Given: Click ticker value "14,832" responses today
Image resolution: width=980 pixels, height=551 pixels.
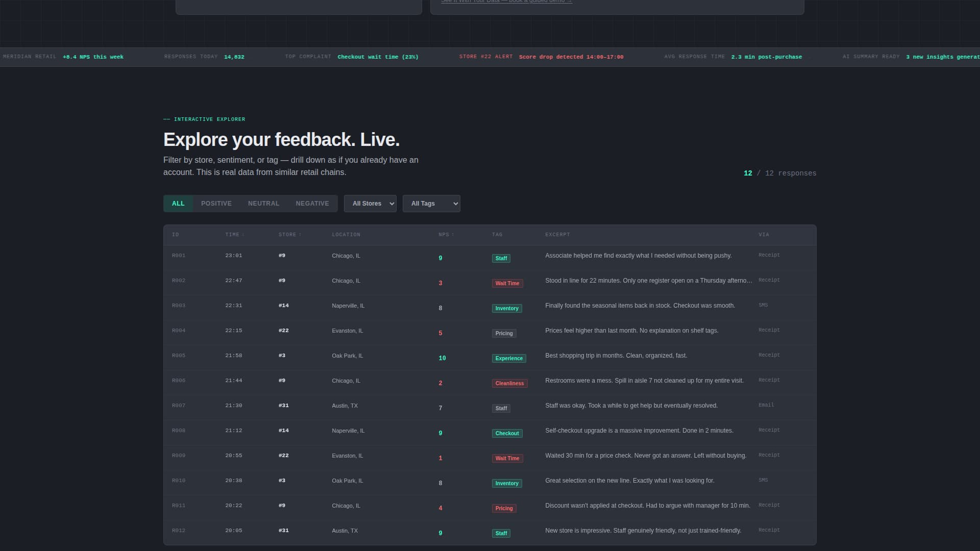Looking at the screenshot, I should (x=234, y=57).
